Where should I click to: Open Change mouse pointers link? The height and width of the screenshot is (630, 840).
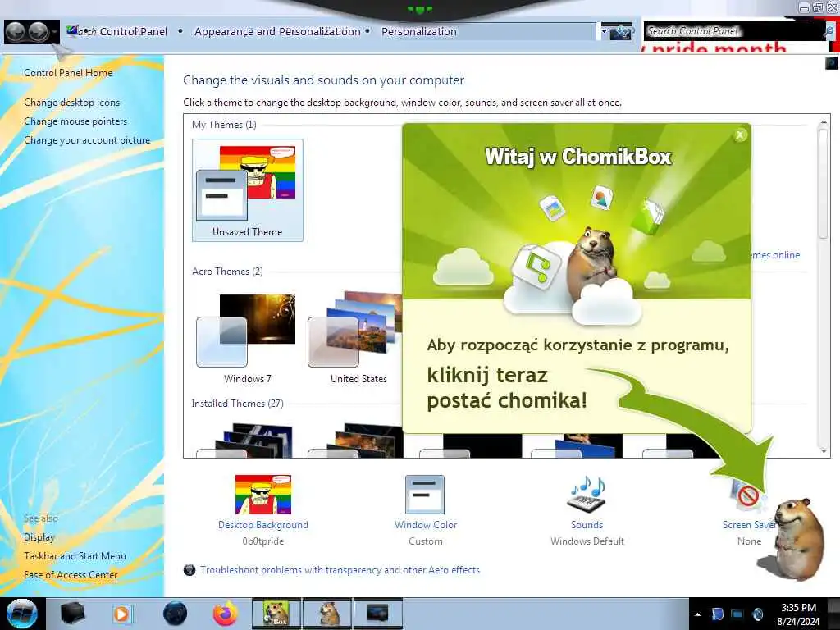tap(75, 121)
